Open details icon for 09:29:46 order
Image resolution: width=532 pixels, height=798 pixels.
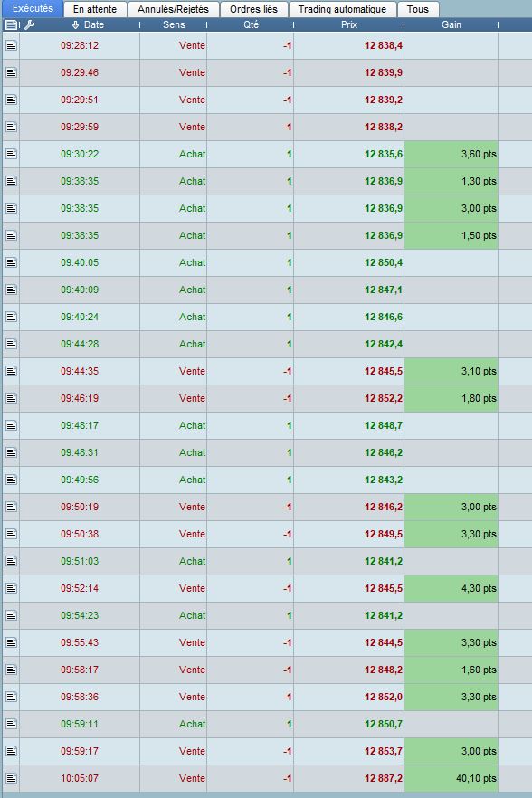(x=11, y=72)
